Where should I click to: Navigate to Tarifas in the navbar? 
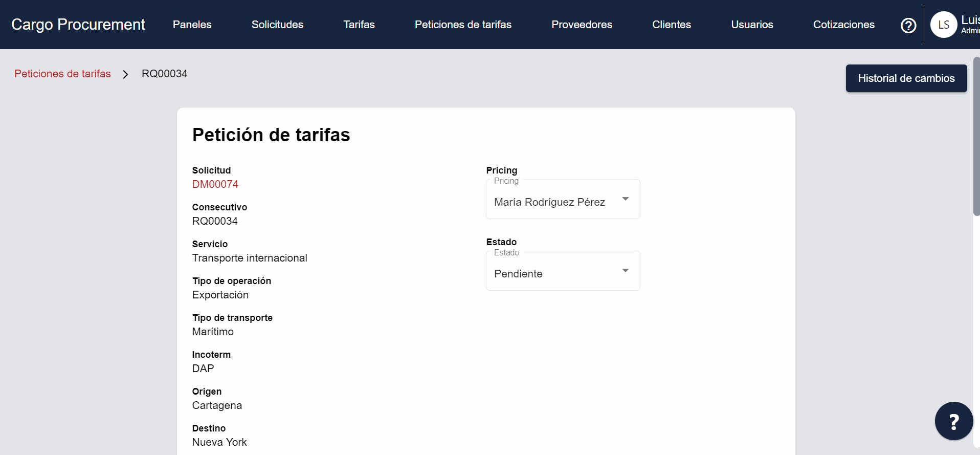(x=359, y=25)
